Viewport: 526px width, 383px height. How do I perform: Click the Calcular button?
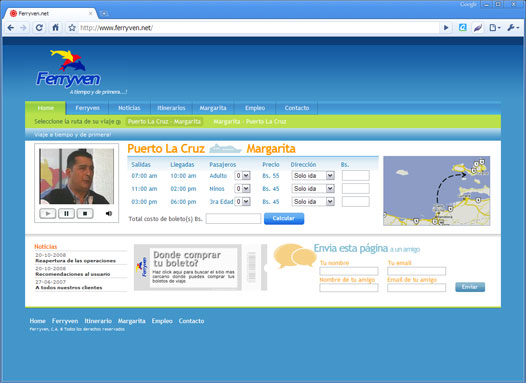pyautogui.click(x=284, y=218)
